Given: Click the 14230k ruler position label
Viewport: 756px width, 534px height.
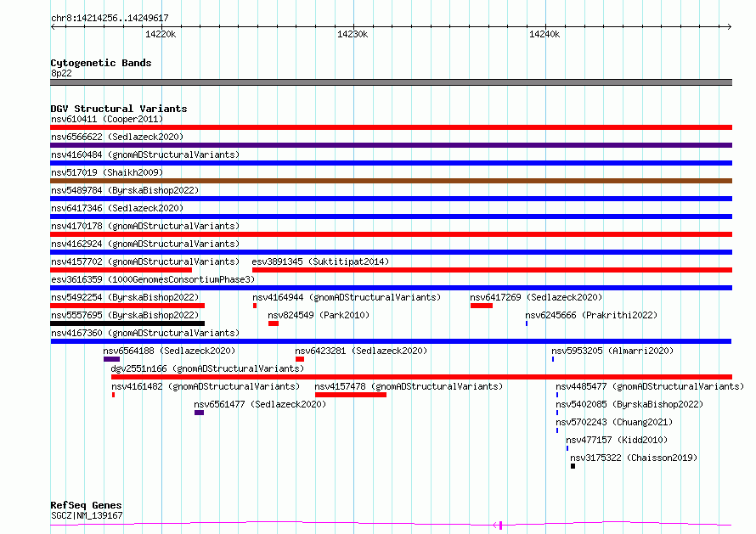Looking at the screenshot, I should 353,34.
